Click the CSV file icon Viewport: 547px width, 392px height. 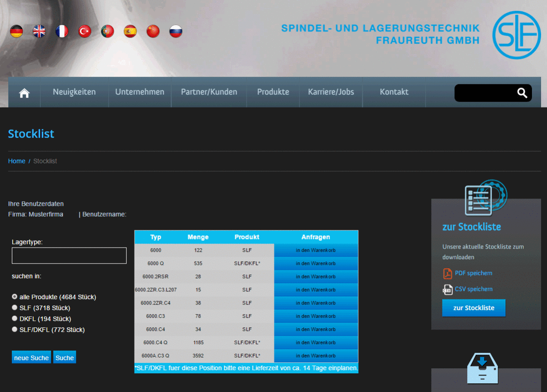(x=447, y=290)
